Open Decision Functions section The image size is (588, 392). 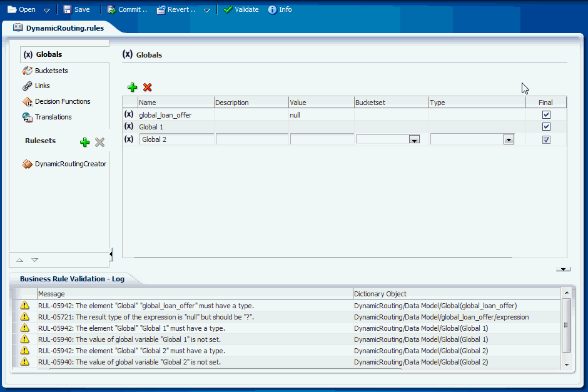click(63, 101)
